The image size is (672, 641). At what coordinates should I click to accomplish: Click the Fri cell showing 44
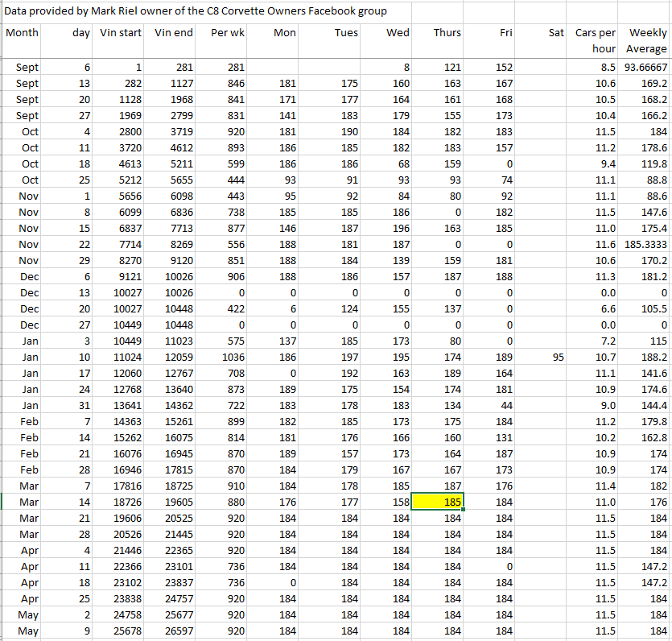(489, 405)
